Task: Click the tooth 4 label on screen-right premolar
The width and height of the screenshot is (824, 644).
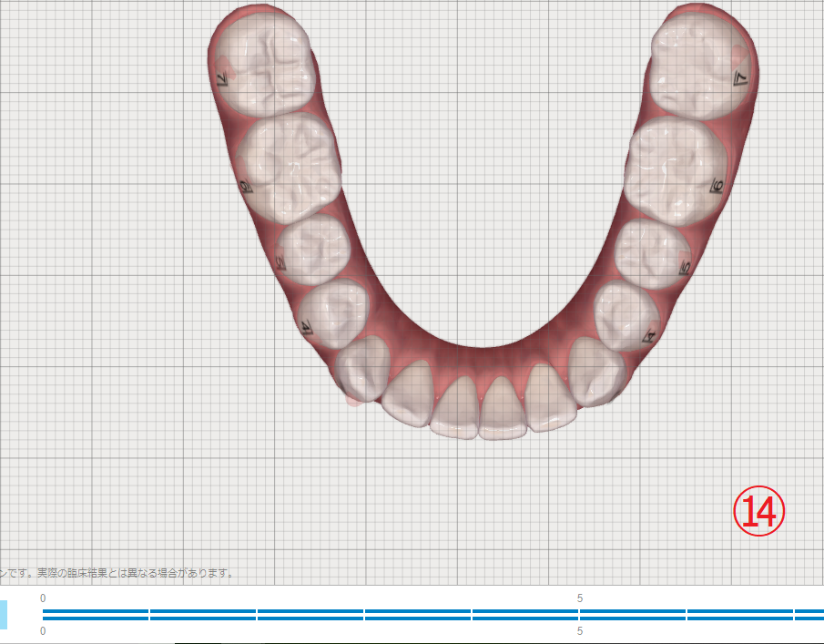Action: (x=650, y=335)
